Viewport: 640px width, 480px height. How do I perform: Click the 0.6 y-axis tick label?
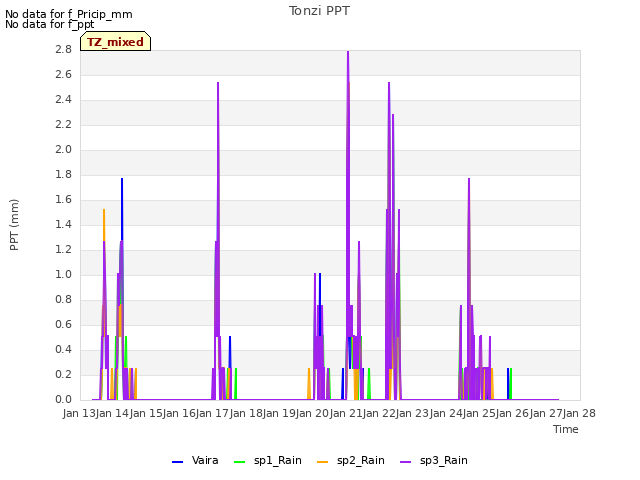click(x=63, y=324)
